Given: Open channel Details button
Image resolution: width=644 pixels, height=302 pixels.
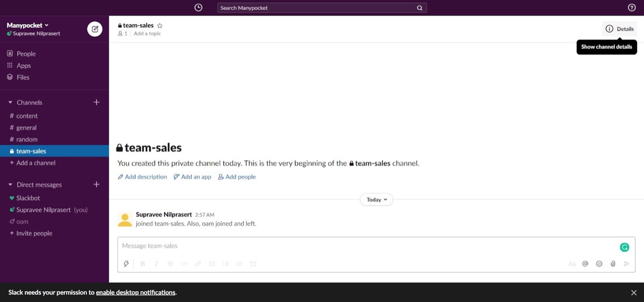Looking at the screenshot, I should point(619,29).
